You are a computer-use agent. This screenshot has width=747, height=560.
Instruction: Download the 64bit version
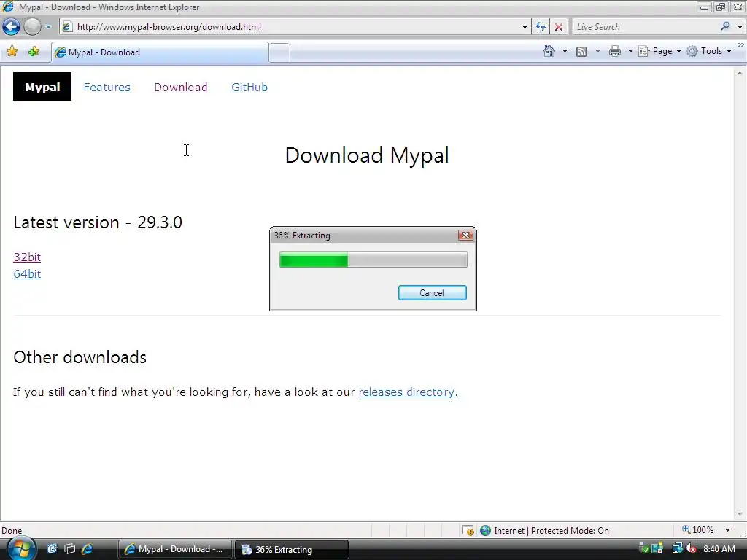pos(27,274)
